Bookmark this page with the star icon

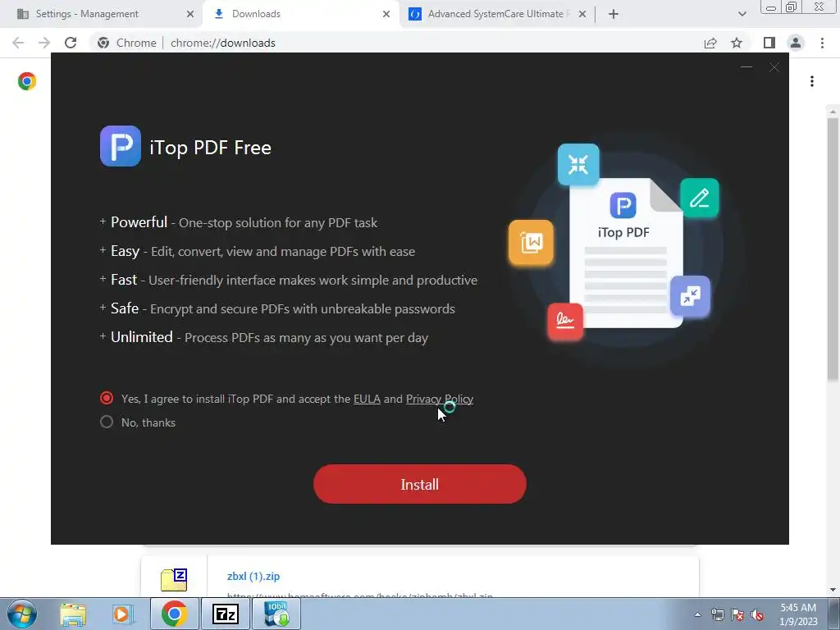coord(737,43)
